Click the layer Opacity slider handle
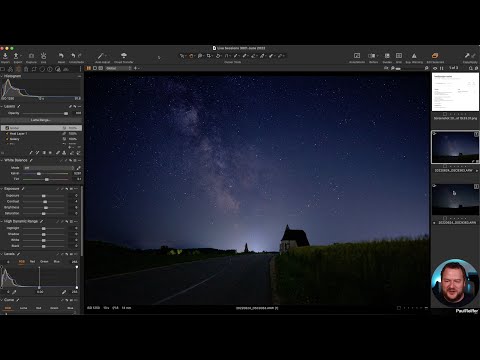This screenshot has height=360, width=480. 66,113
